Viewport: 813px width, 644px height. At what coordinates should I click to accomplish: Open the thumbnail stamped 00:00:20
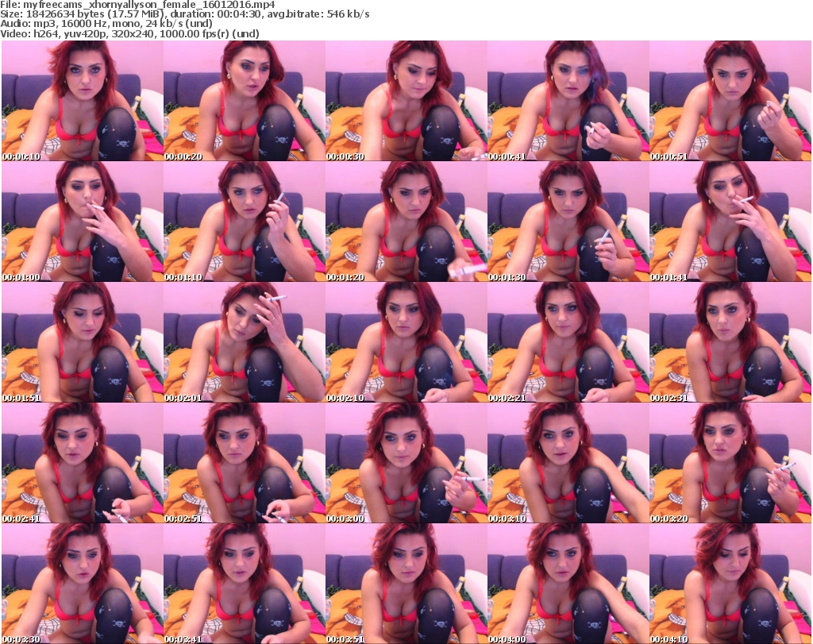click(x=245, y=101)
